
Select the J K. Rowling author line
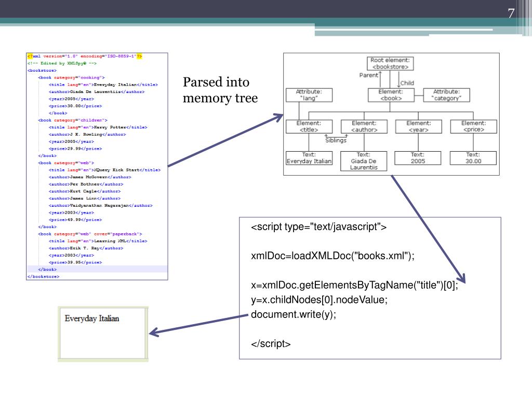[87, 135]
